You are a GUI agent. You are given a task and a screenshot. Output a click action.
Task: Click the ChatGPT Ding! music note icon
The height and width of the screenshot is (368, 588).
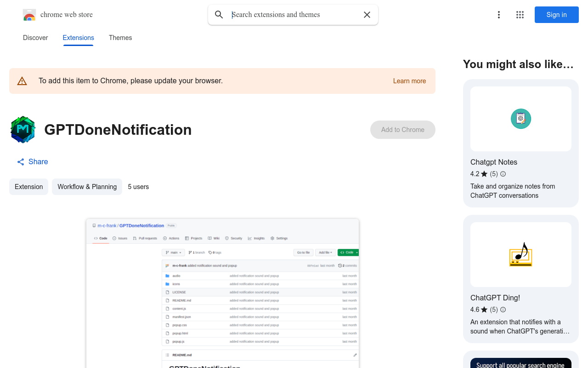tap(521, 254)
